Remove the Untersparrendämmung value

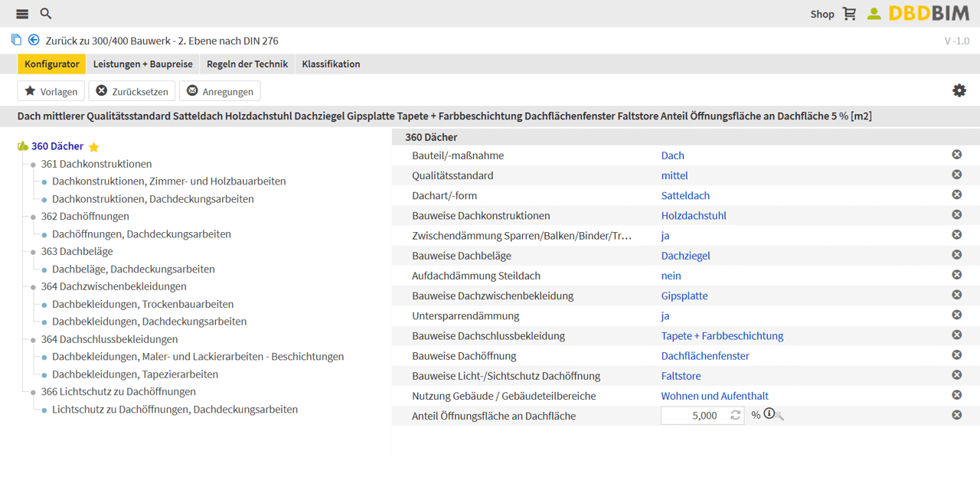tap(957, 315)
